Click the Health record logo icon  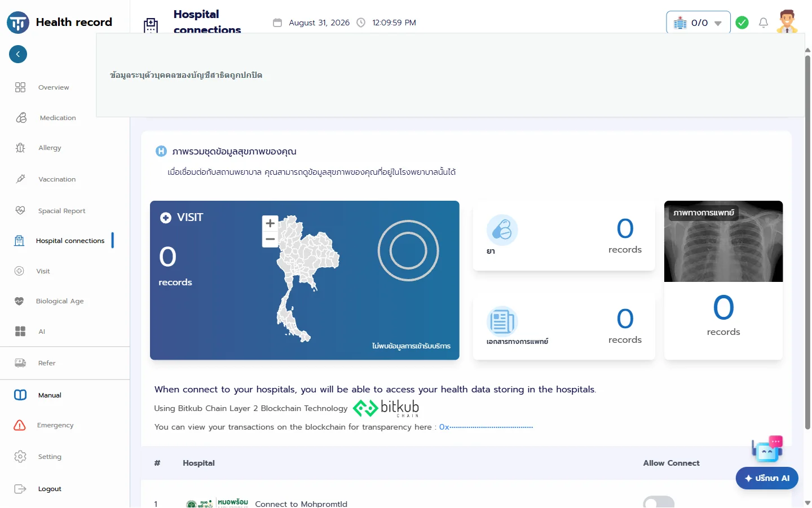[18, 23]
